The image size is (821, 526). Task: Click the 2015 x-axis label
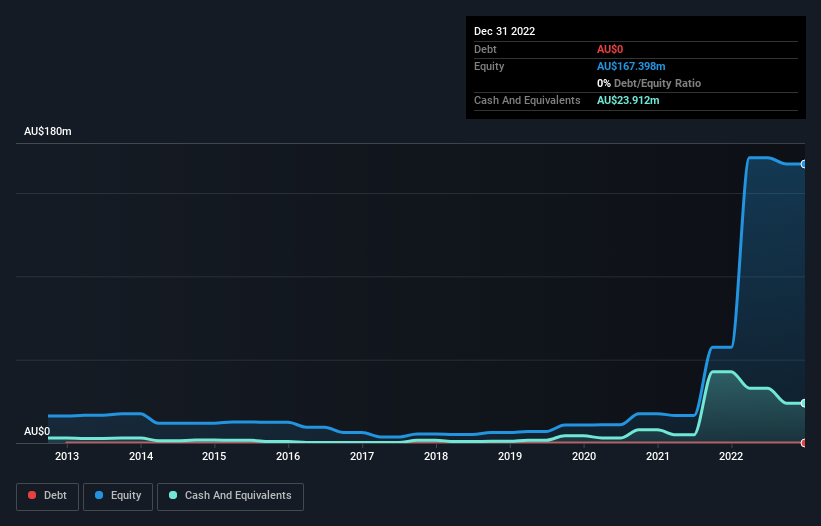coord(214,456)
